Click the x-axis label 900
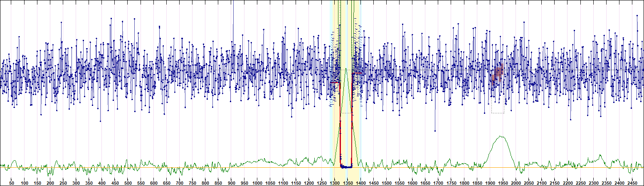644x186 pixels. [232, 183]
